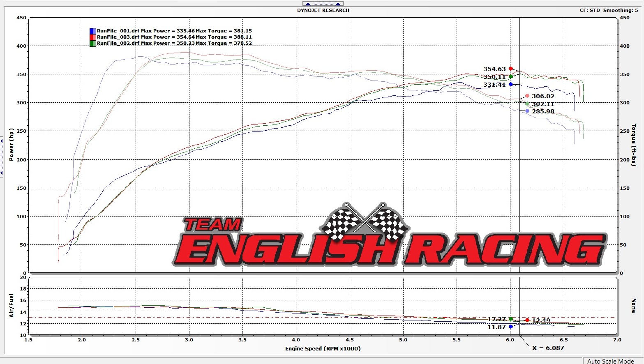644x364 pixels.
Task: Click the 350.11 power value label
Action: pos(494,77)
